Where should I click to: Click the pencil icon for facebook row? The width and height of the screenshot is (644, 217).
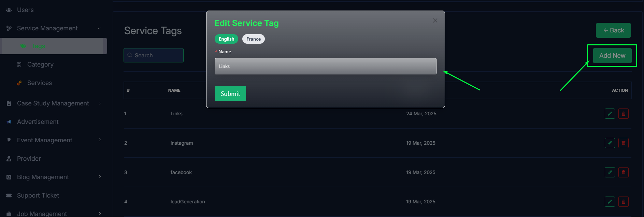[x=610, y=172]
